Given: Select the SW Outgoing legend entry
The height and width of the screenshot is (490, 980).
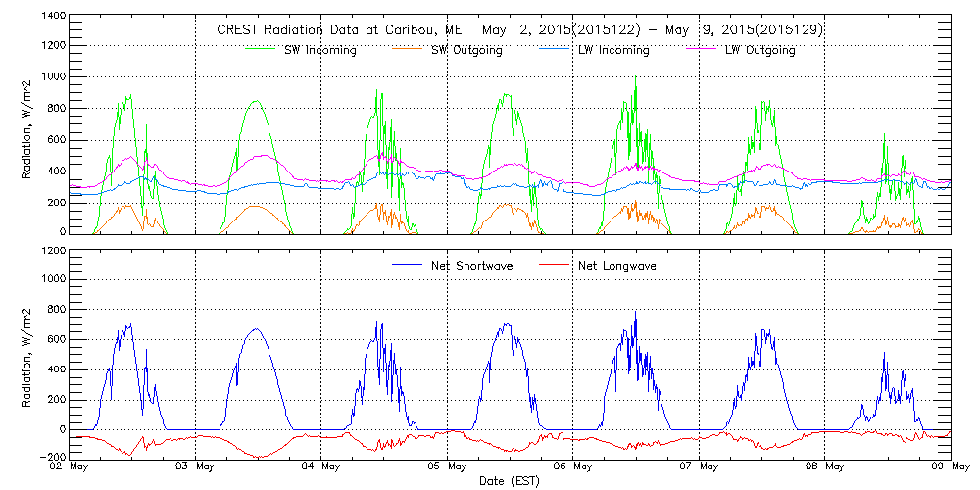Looking at the screenshot, I should (466, 50).
